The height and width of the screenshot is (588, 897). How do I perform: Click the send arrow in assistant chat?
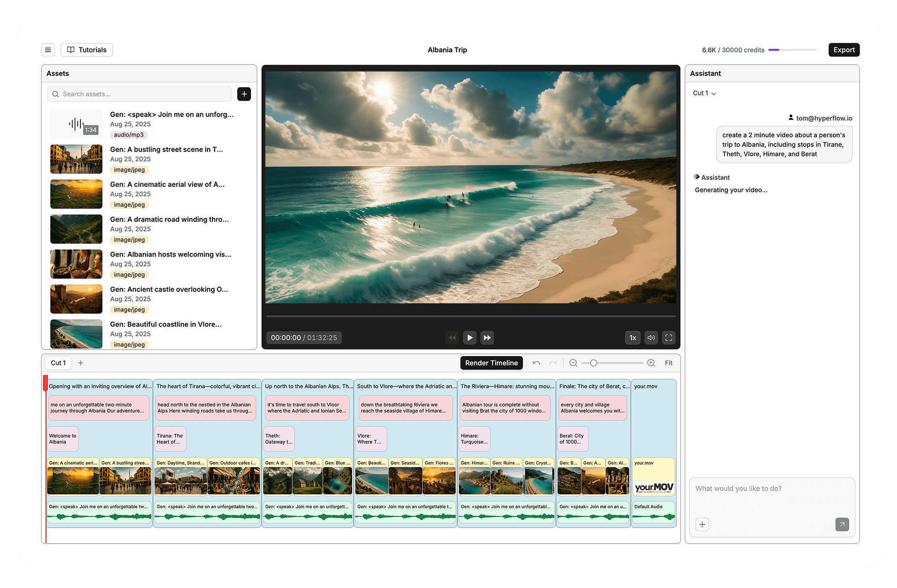point(842,524)
